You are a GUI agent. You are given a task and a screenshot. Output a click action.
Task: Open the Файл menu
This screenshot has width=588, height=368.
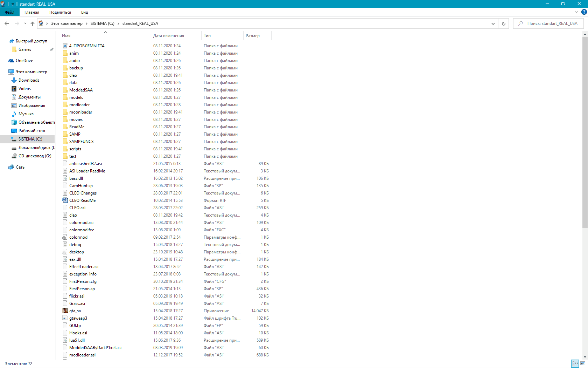10,12
